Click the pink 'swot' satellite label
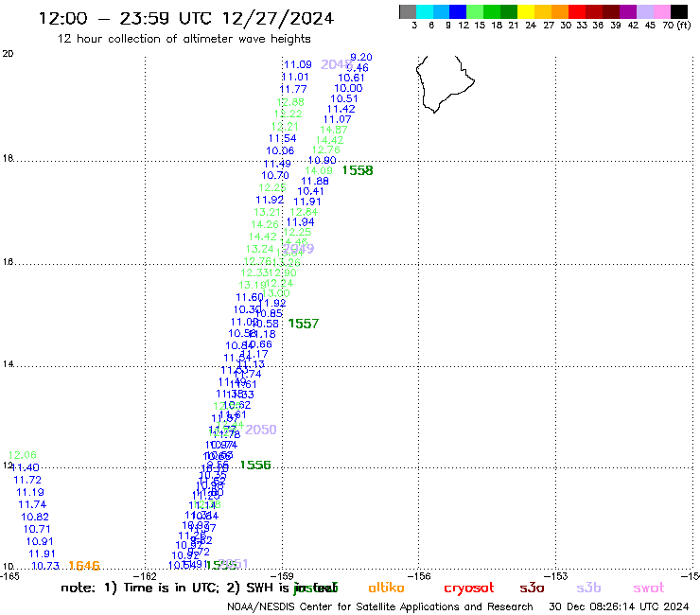700x615 pixels. (649, 588)
